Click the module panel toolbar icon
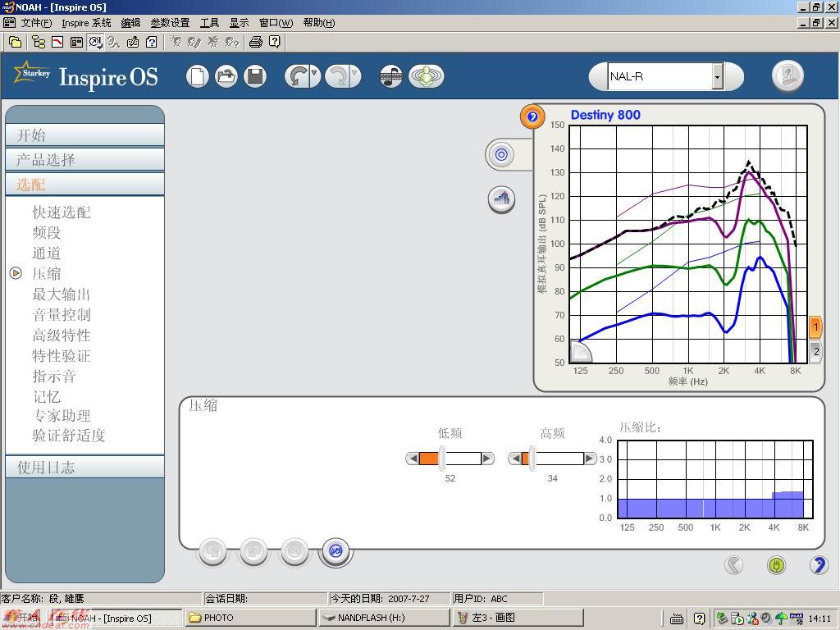Viewport: 840px width, 630px height. pyautogui.click(x=76, y=42)
